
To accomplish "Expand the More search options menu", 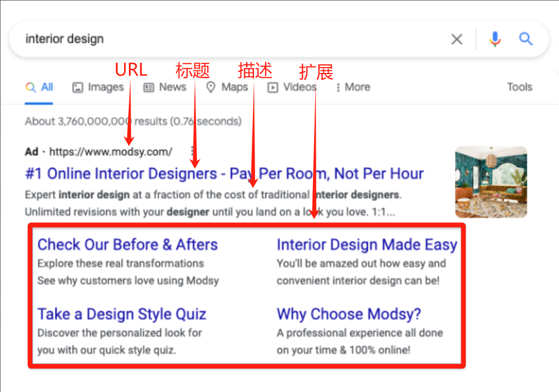I will (353, 88).
